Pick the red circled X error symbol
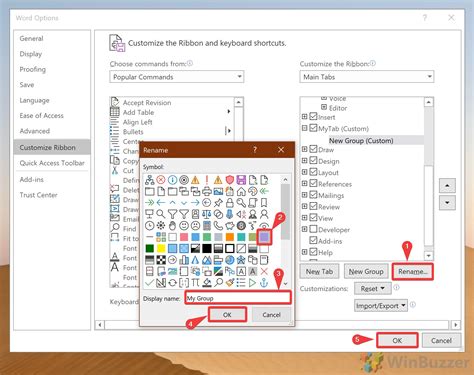The height and width of the screenshot is (375, 474). 161,180
